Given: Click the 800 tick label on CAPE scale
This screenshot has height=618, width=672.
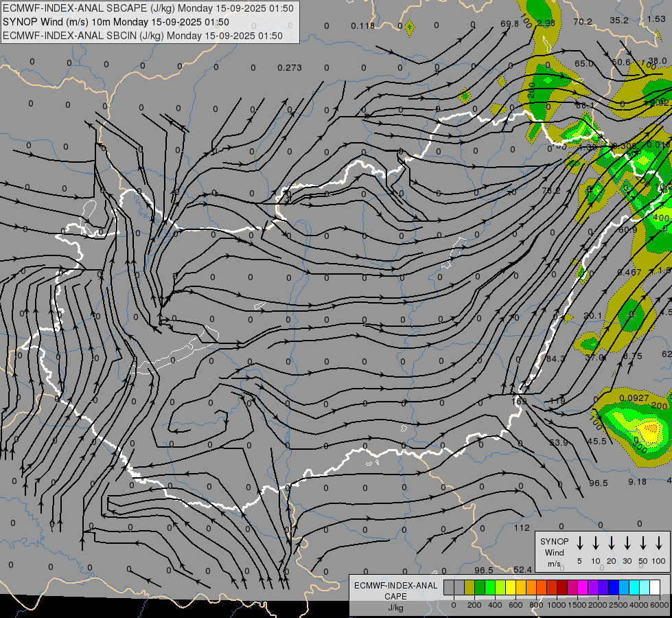Looking at the screenshot, I should point(536,605).
